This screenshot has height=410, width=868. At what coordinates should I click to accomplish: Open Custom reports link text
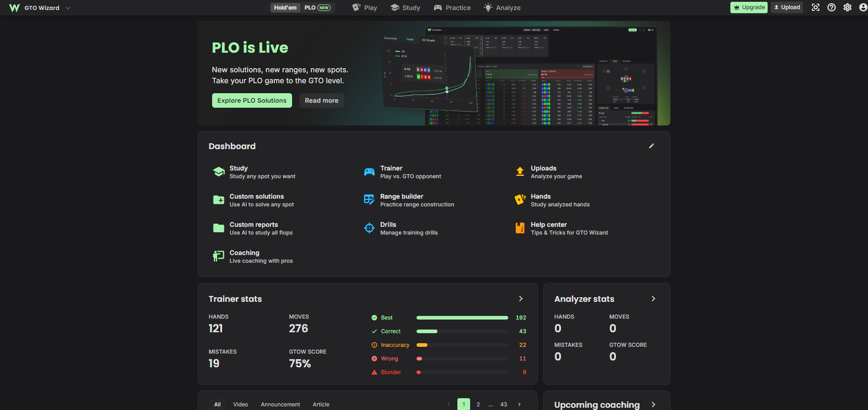[254, 225]
